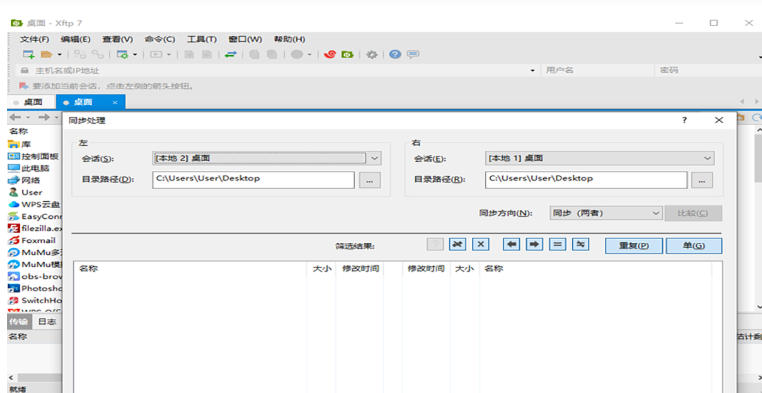Click the greyed globe toolbar icon
Screen dimensions: 762x393
click(x=296, y=54)
